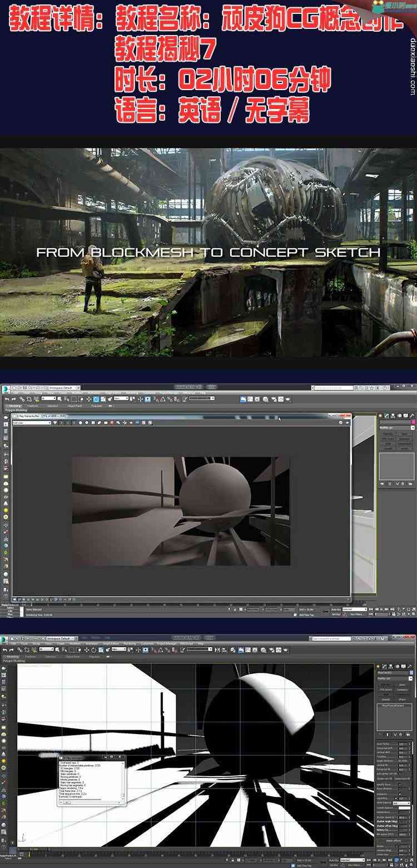
Task: Click Auto Key button in frame buffer screenshot
Action: click(336, 609)
